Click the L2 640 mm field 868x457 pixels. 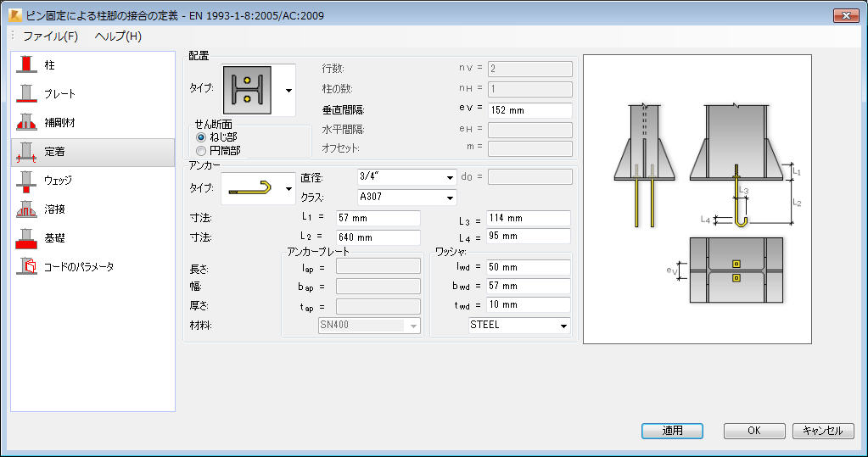pyautogui.click(x=378, y=237)
